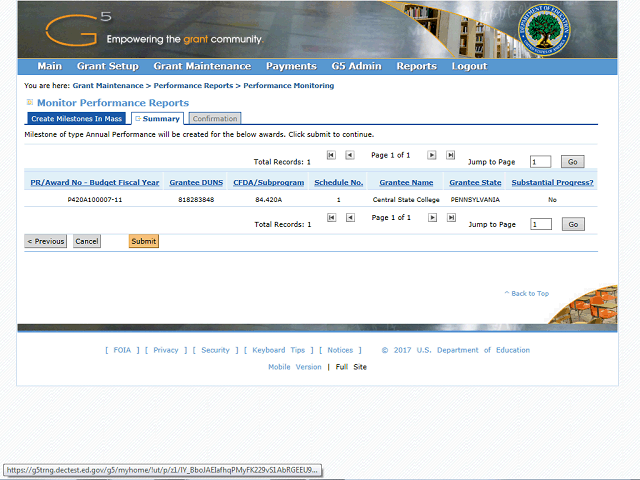This screenshot has height=480, width=640.
Task: Select the Confirmation tab
Action: pyautogui.click(x=215, y=119)
